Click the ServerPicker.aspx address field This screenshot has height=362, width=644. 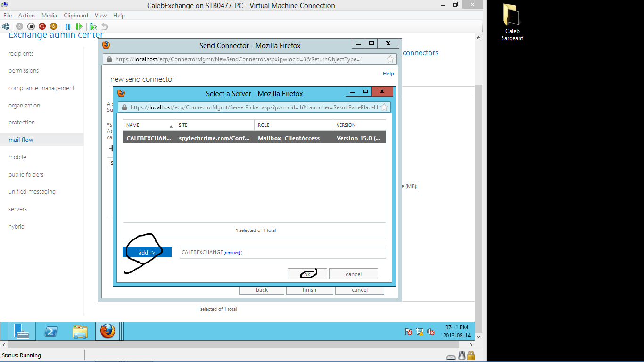(255, 107)
